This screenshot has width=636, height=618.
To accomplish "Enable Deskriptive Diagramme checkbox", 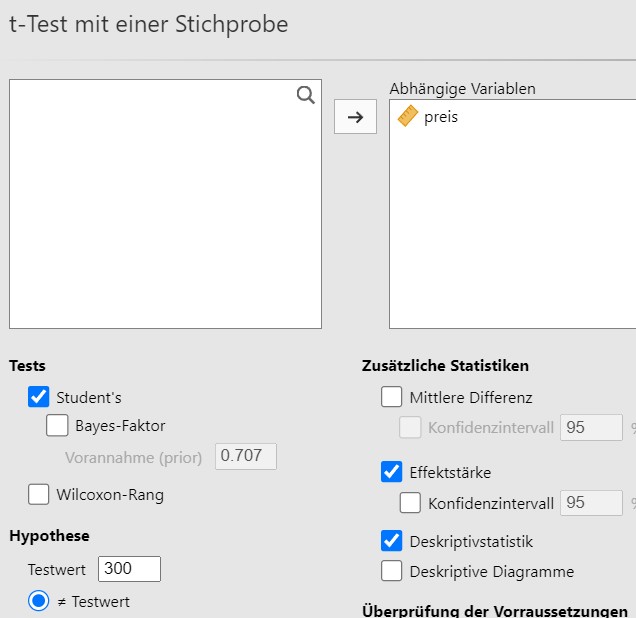I will click(x=391, y=571).
